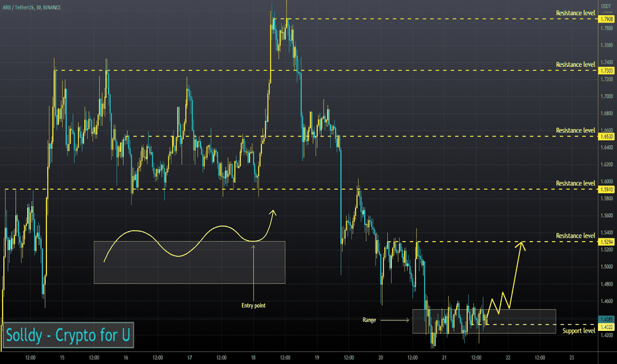Click Resistance level label beside 1.6530

tap(575, 130)
